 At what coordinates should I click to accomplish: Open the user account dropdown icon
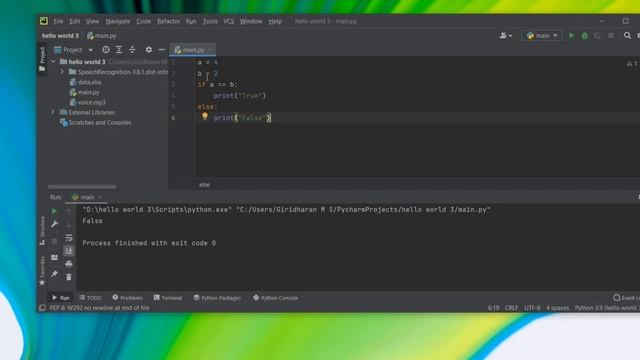coord(506,36)
